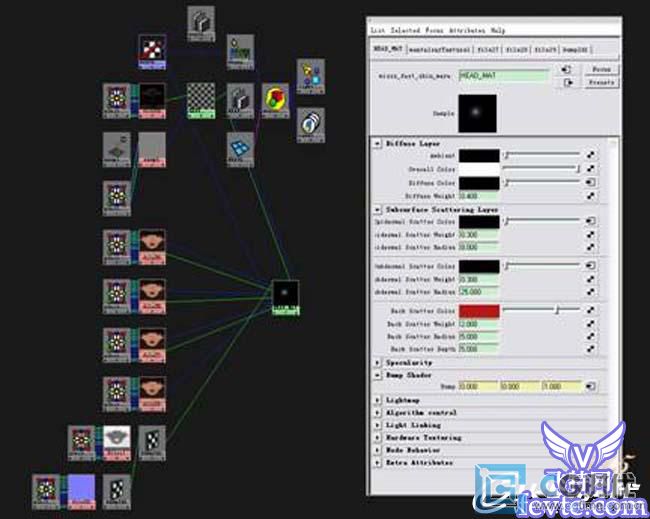This screenshot has height=519, width=650.
Task: Open the List menu
Action: point(378,30)
